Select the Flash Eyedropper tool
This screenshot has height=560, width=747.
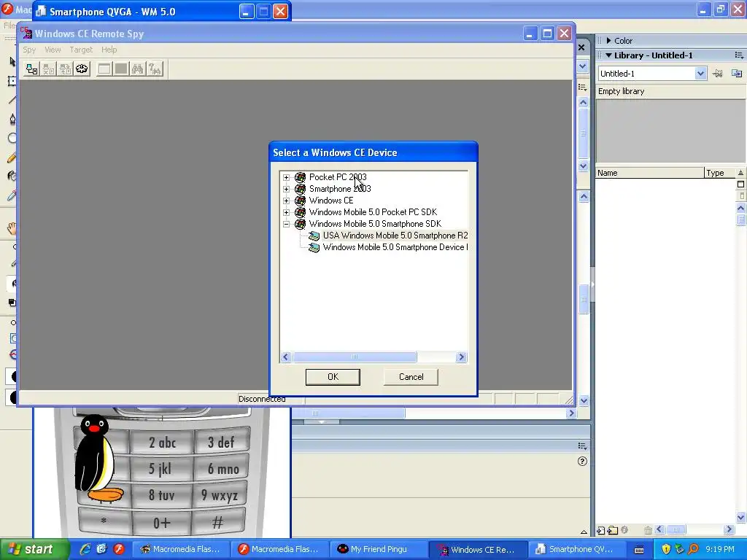pyautogui.click(x=12, y=195)
